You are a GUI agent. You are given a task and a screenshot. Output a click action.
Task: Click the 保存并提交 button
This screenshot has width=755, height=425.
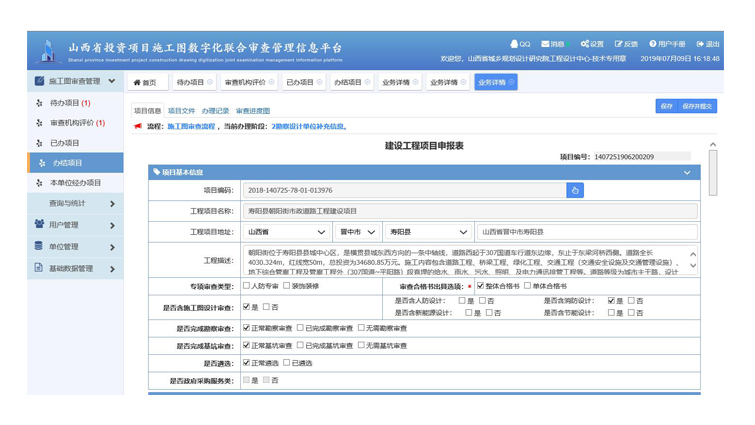click(x=697, y=106)
